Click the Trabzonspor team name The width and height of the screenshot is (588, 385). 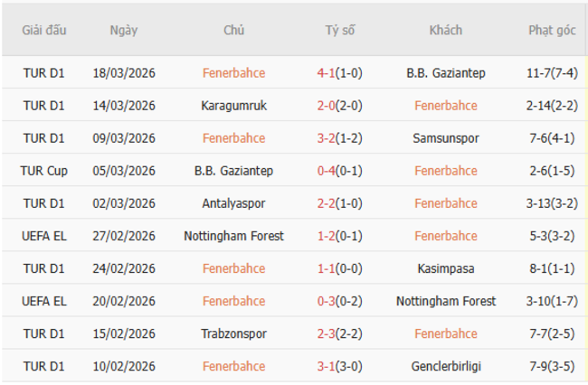(233, 333)
